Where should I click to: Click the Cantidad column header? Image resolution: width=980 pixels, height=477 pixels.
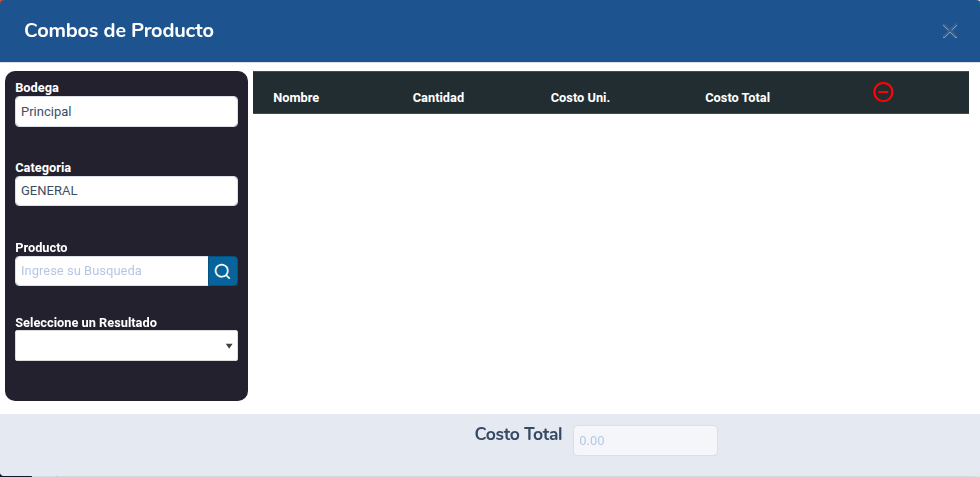[438, 98]
